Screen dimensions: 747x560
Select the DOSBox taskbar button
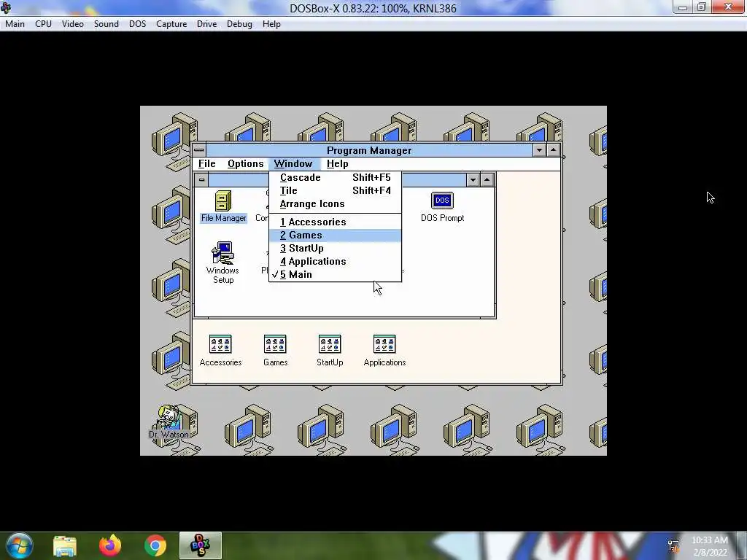[200, 545]
